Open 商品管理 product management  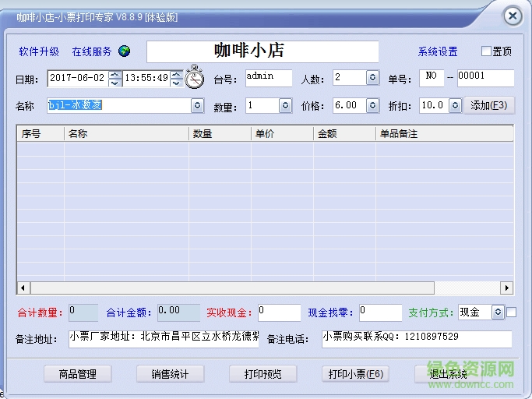[78, 374]
